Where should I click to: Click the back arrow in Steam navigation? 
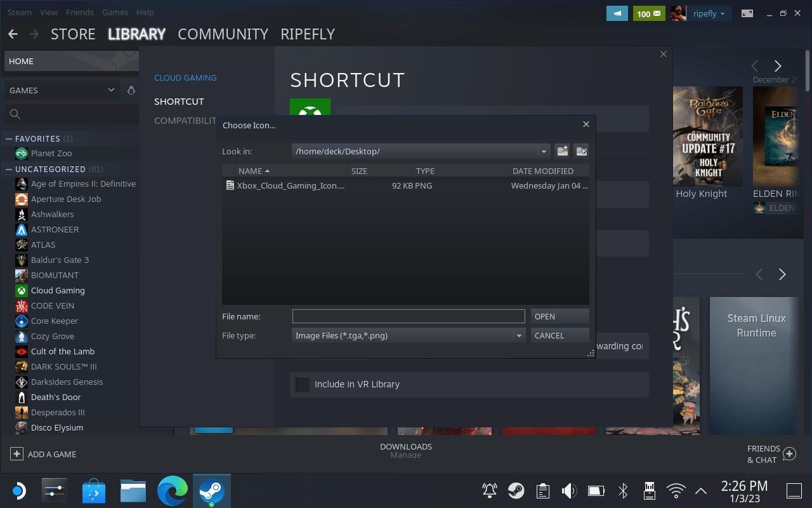(x=13, y=34)
